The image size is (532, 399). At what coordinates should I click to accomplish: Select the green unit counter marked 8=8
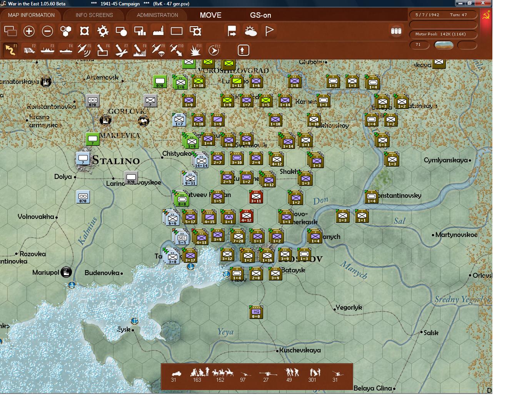(x=182, y=199)
